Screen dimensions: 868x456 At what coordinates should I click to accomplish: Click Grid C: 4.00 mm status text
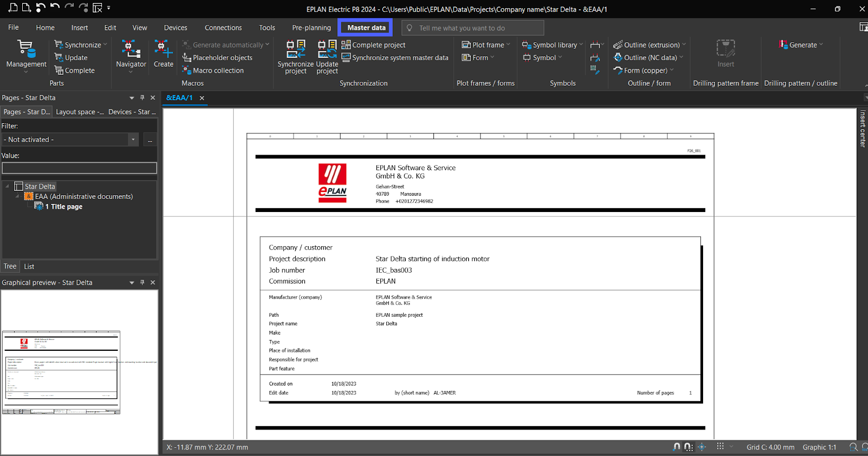(x=770, y=447)
